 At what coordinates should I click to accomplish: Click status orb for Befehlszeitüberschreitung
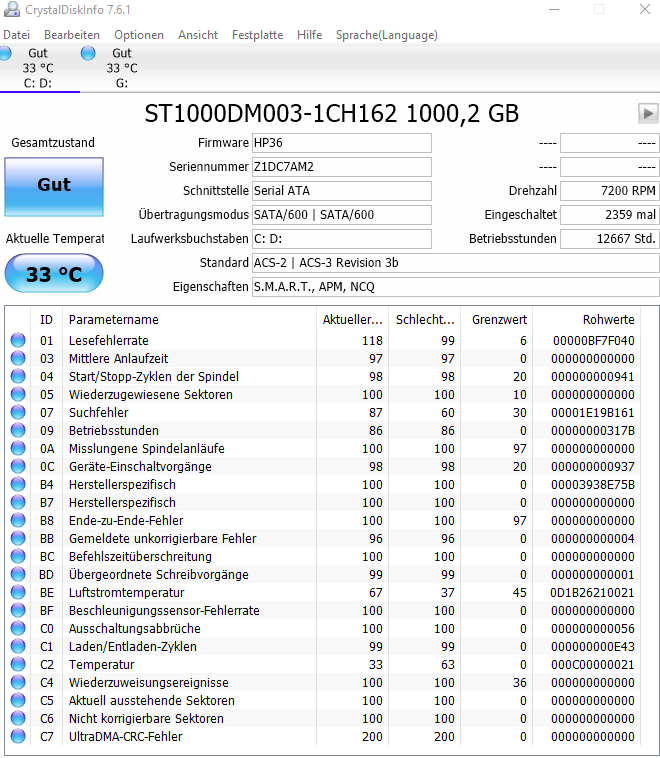coord(18,556)
